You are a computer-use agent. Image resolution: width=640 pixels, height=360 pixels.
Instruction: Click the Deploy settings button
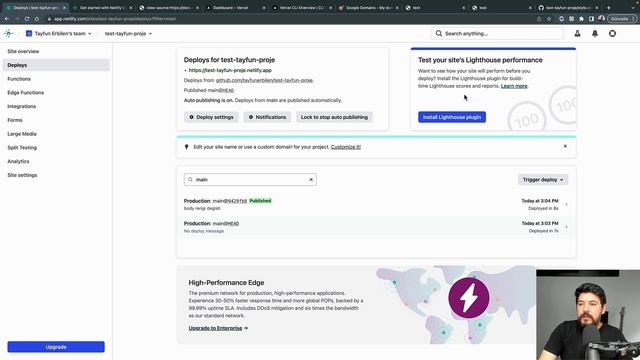pyautogui.click(x=211, y=117)
